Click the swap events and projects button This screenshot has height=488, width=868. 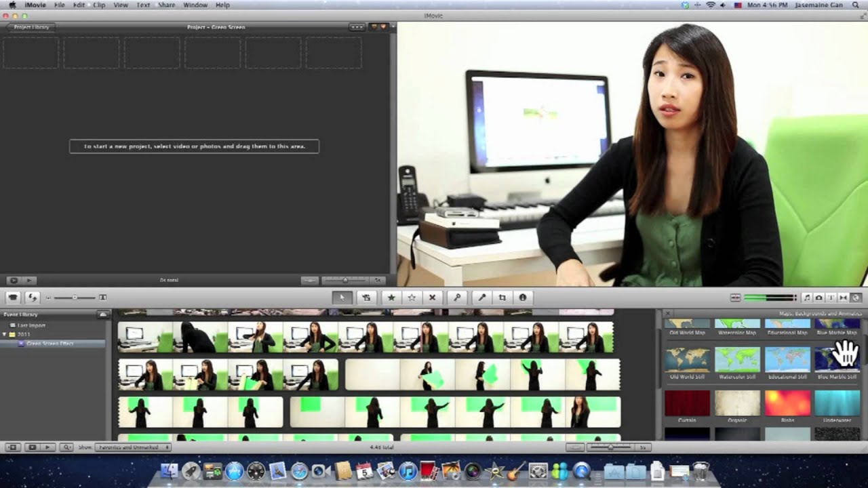point(32,298)
